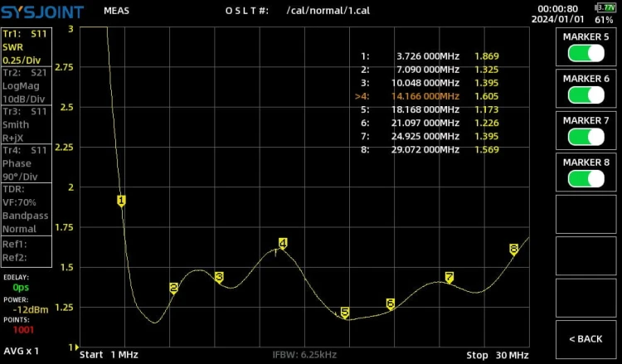This screenshot has width=622, height=364.
Task: Select the Tr4 S11 Phase trace panel
Action: tap(27, 163)
